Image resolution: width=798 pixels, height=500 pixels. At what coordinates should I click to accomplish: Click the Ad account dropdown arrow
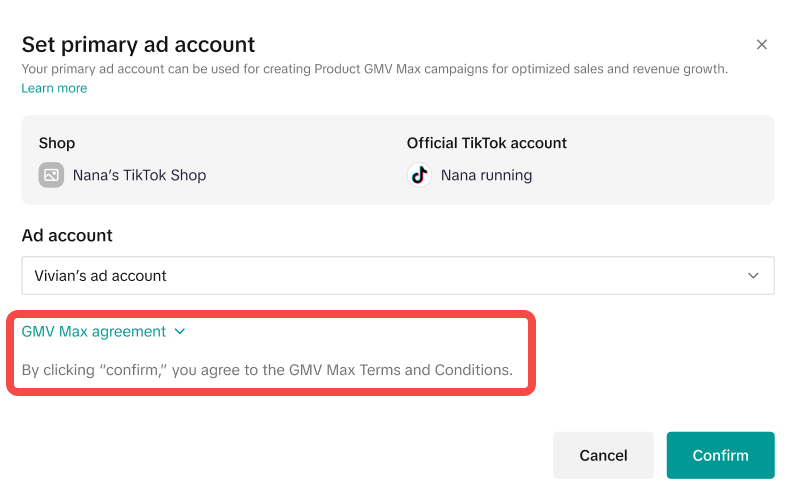(754, 276)
